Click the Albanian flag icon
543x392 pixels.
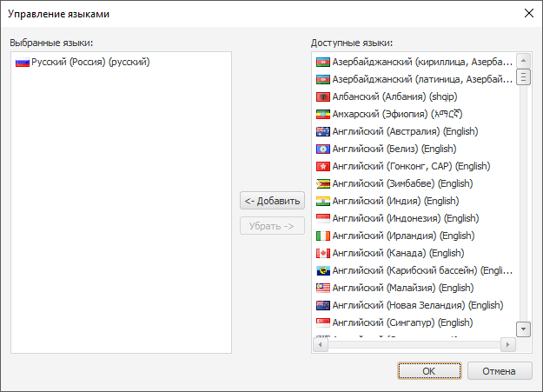coord(323,96)
